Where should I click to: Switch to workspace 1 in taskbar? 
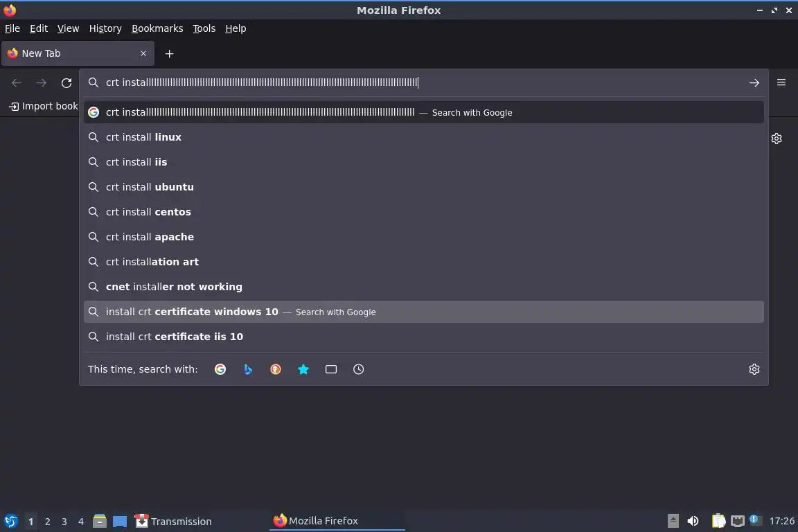(30, 522)
